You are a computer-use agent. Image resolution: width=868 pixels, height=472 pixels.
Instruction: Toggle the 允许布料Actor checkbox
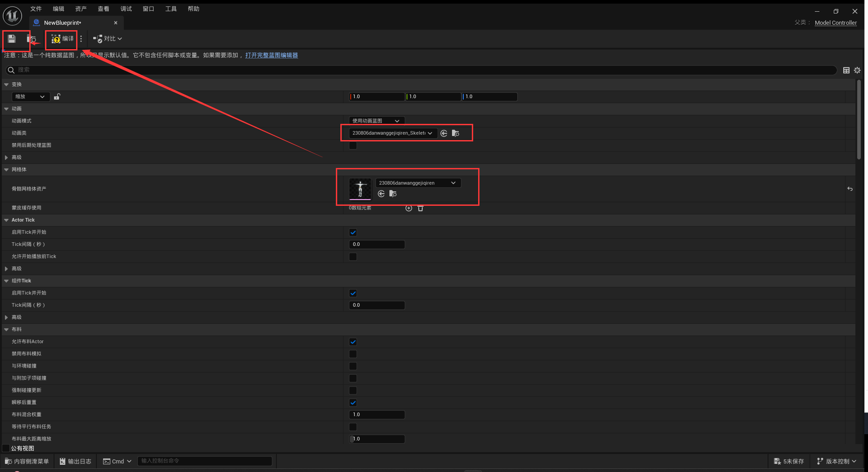(353, 342)
